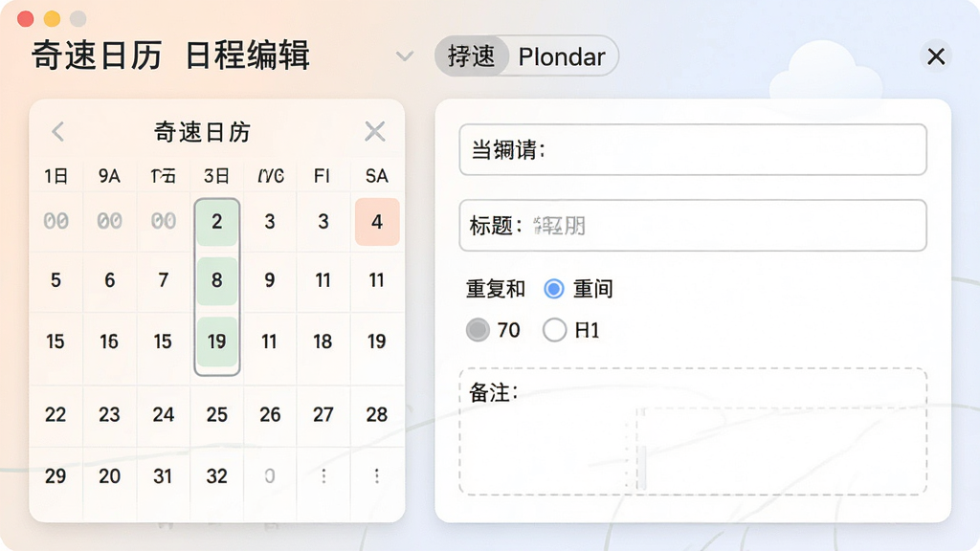Open more options under FI column
980x551 pixels.
coord(323,476)
